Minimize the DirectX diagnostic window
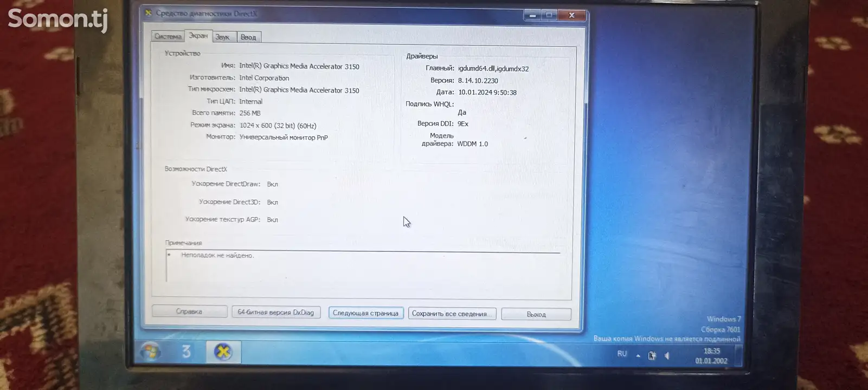 coord(532,15)
